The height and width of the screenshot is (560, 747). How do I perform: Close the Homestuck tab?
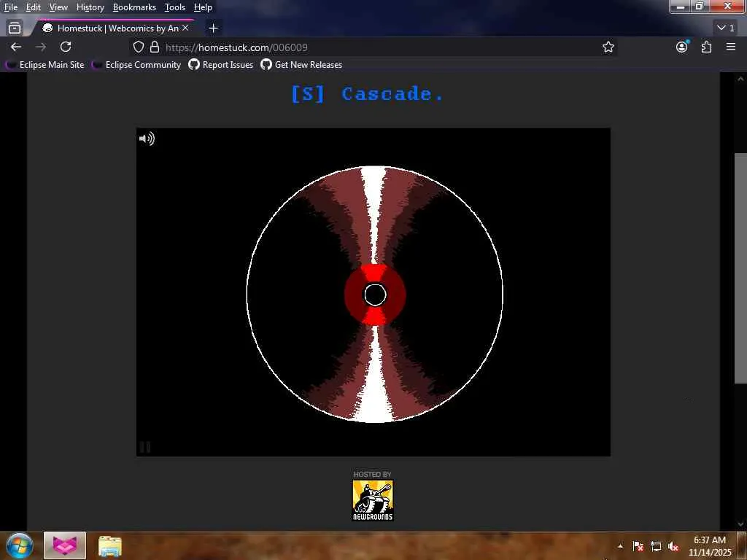click(x=185, y=28)
